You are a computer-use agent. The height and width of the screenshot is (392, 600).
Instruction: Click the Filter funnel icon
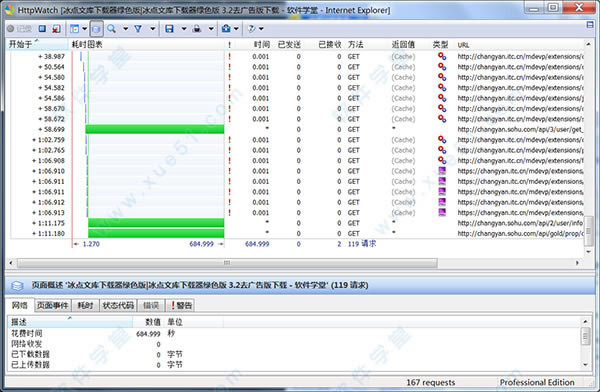(x=138, y=29)
